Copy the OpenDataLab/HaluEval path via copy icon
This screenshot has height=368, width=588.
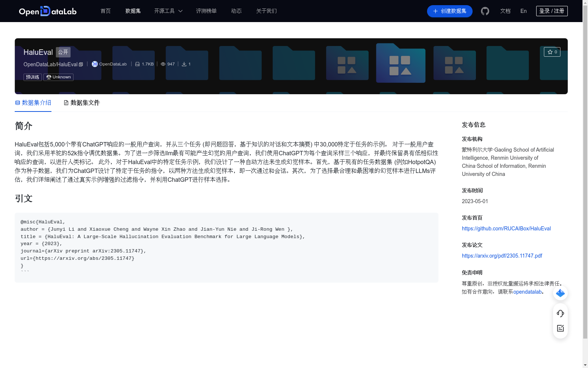[81, 64]
